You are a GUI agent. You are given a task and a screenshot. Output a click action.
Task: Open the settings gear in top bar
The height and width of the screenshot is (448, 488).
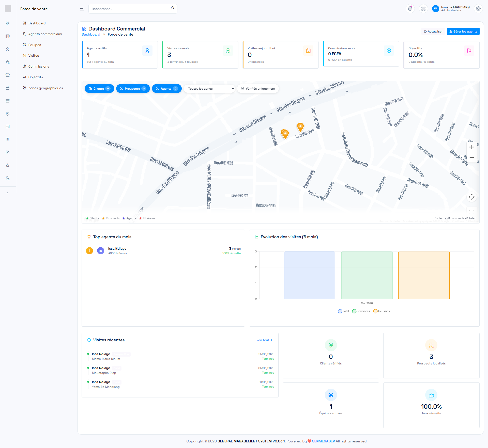(x=478, y=9)
